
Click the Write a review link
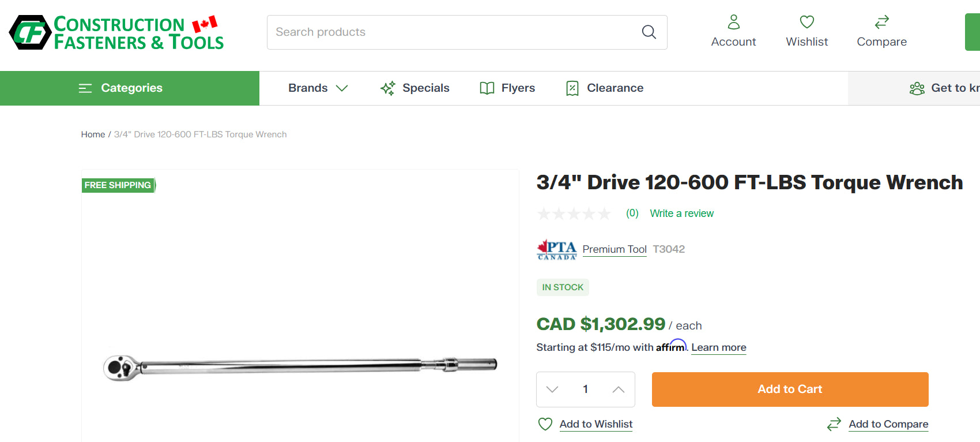(681, 213)
